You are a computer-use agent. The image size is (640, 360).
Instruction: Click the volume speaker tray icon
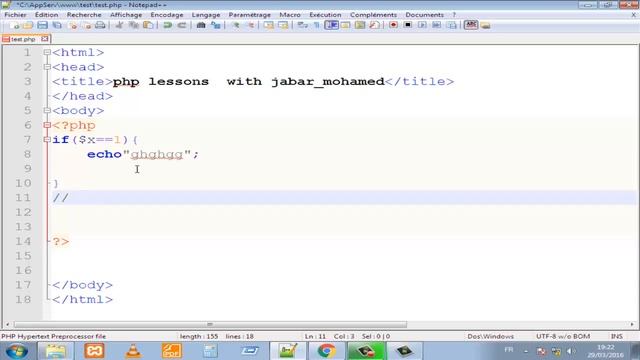click(x=571, y=351)
